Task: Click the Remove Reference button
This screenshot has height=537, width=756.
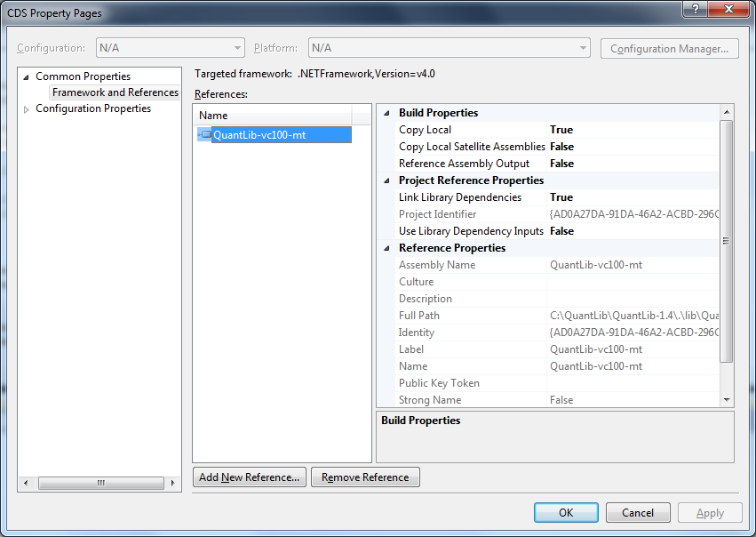Action: [365, 477]
